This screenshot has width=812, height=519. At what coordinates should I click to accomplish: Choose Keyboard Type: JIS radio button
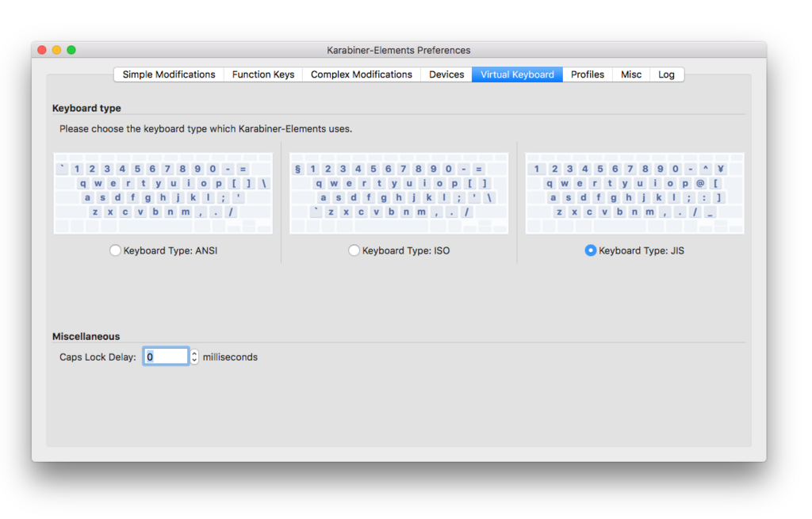tap(590, 250)
